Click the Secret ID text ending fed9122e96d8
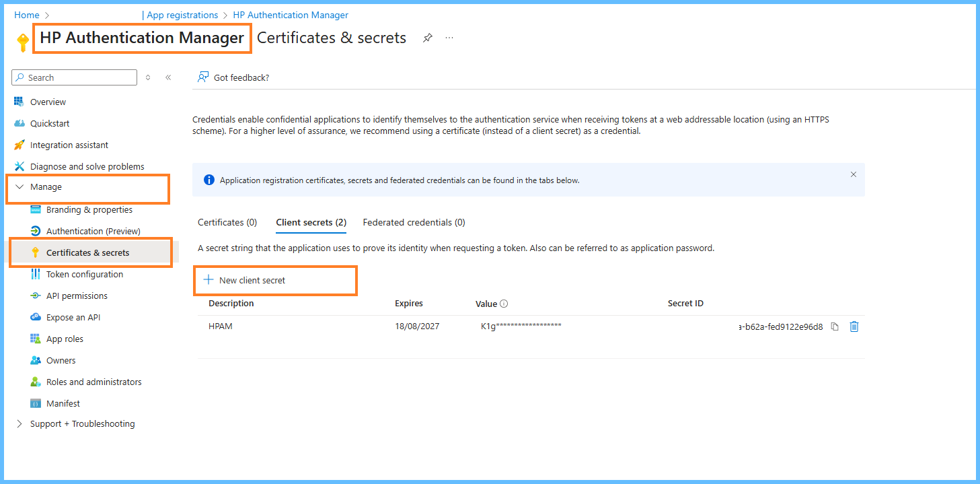The width and height of the screenshot is (980, 484). point(780,326)
